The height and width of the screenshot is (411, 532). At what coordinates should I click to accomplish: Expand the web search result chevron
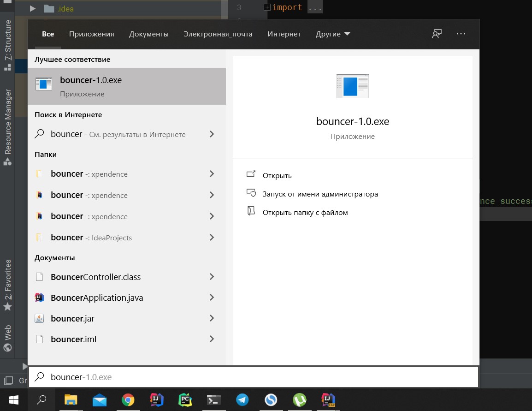[212, 134]
